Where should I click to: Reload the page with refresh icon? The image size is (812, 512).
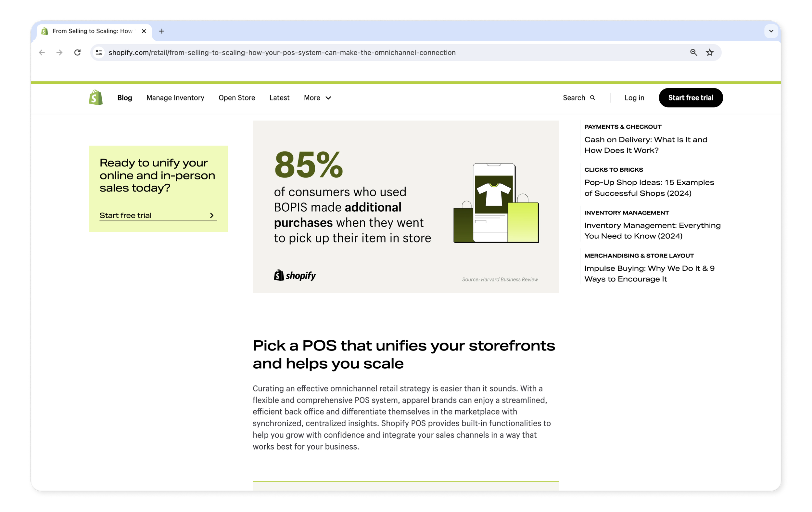pyautogui.click(x=78, y=52)
